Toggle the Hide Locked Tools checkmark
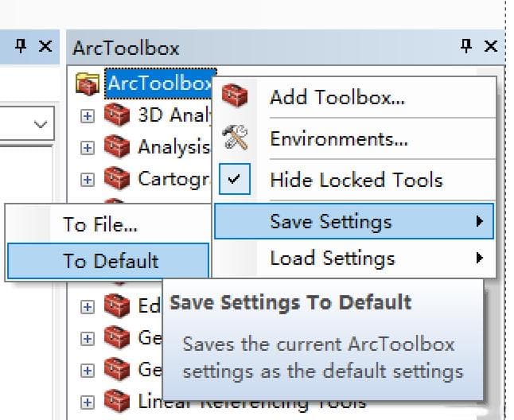This screenshot has height=420, width=514. pyautogui.click(x=235, y=179)
